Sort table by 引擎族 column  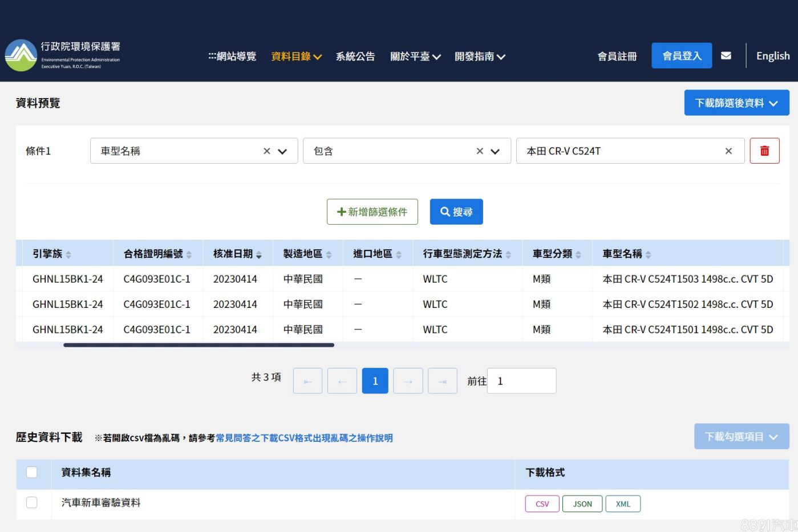(x=68, y=254)
